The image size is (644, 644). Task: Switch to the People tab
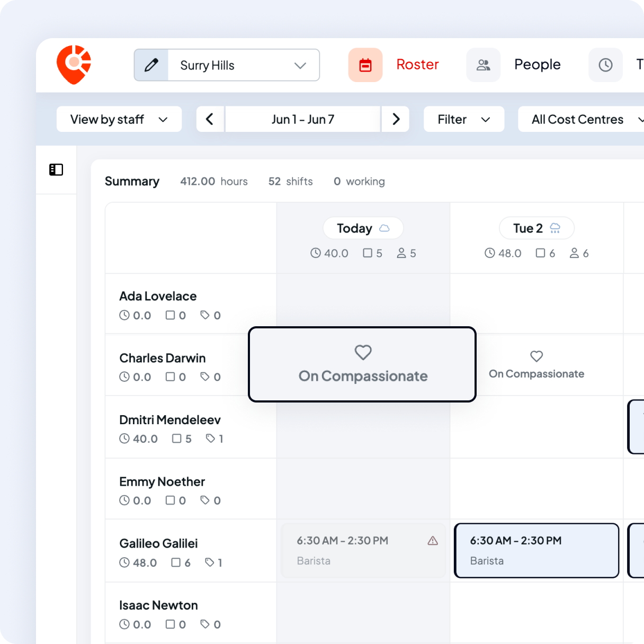537,65
